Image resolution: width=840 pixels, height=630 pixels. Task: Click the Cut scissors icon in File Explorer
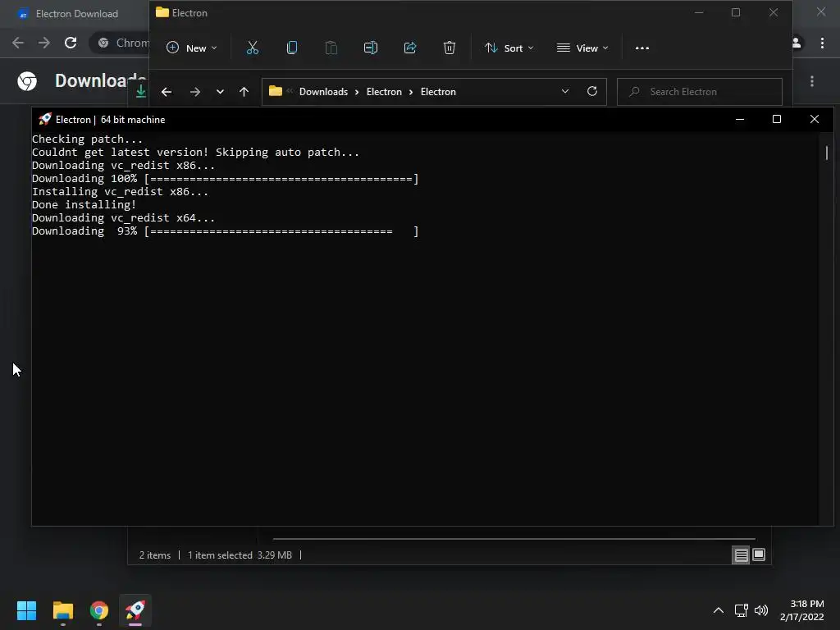[x=253, y=48]
